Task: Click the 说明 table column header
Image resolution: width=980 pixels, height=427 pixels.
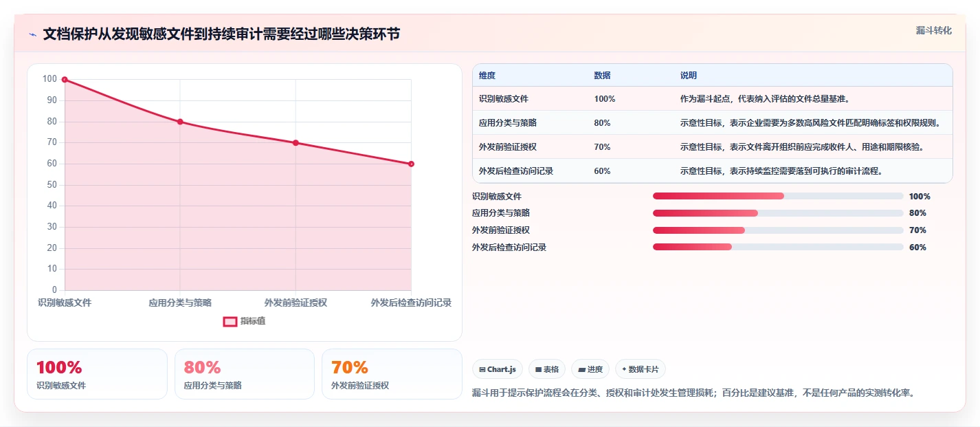Action: [x=689, y=76]
